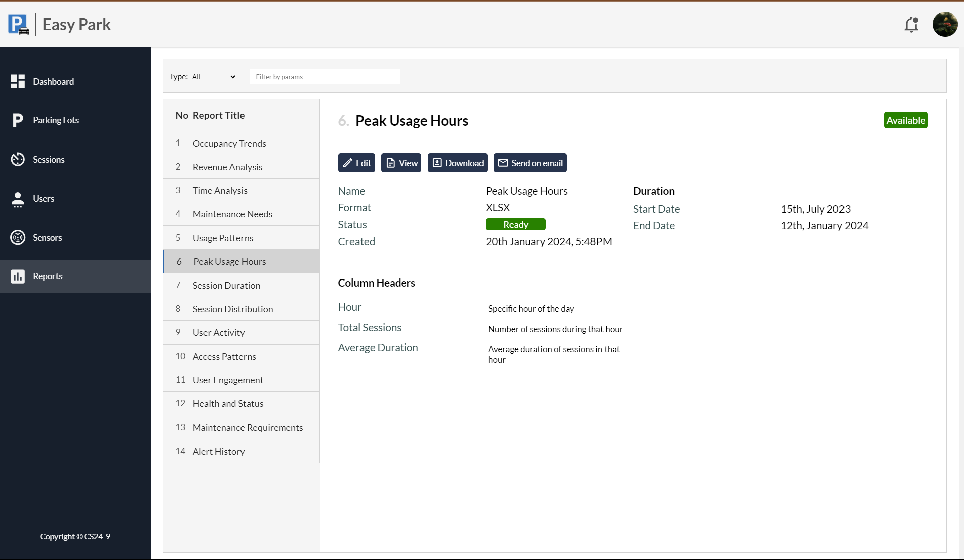Send the report on email
The width and height of the screenshot is (964, 560).
[x=530, y=163]
